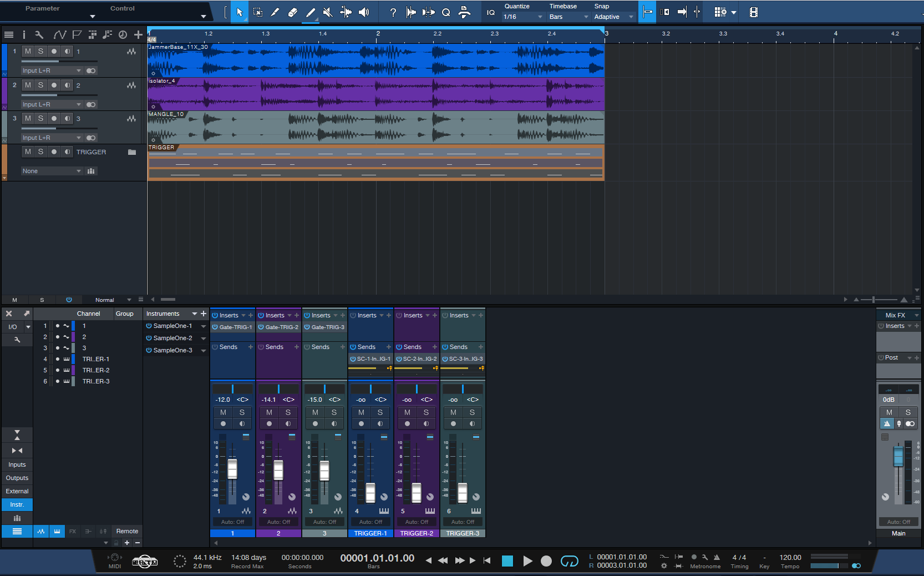This screenshot has width=924, height=576.
Task: Select the Range tool
Action: (x=257, y=12)
